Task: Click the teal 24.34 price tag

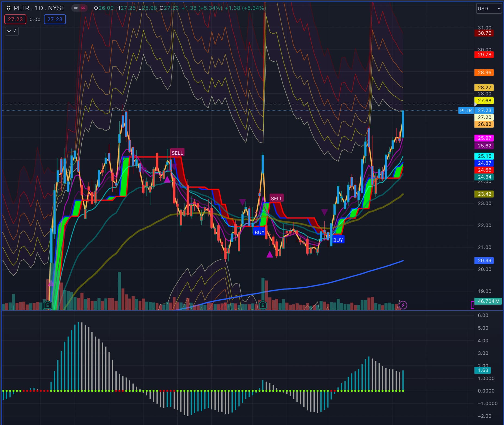Action: pyautogui.click(x=484, y=177)
